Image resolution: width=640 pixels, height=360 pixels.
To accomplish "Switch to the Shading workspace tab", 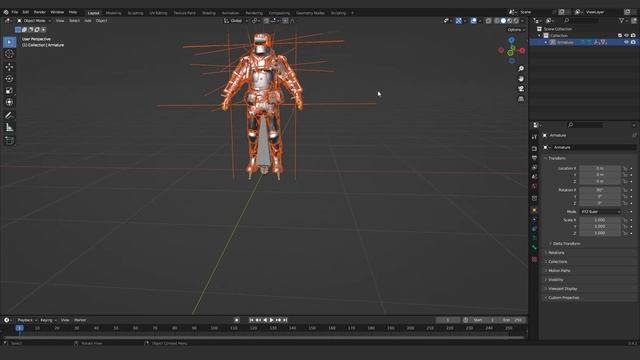I will pos(209,13).
